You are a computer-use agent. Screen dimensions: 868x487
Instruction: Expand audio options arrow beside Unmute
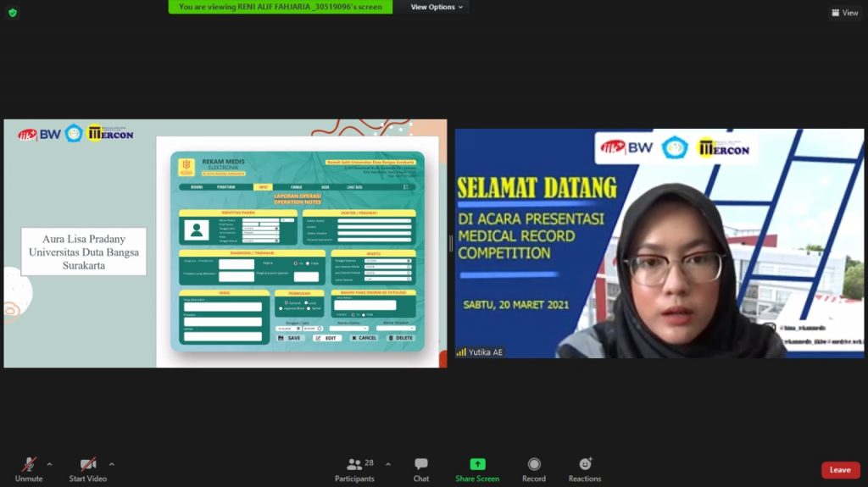[x=49, y=464]
